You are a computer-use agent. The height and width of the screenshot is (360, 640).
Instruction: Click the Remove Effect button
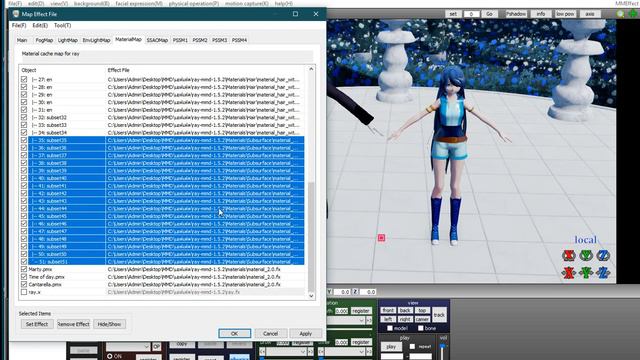click(73, 324)
